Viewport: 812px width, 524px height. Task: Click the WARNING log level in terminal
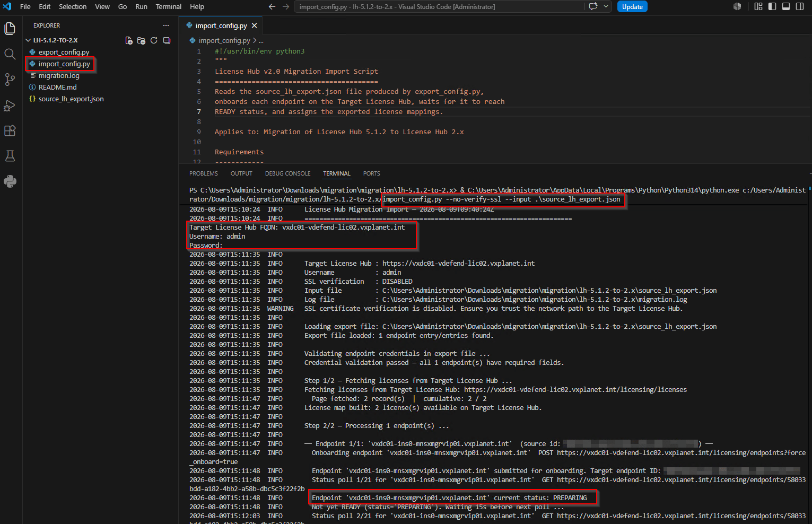[x=281, y=309]
